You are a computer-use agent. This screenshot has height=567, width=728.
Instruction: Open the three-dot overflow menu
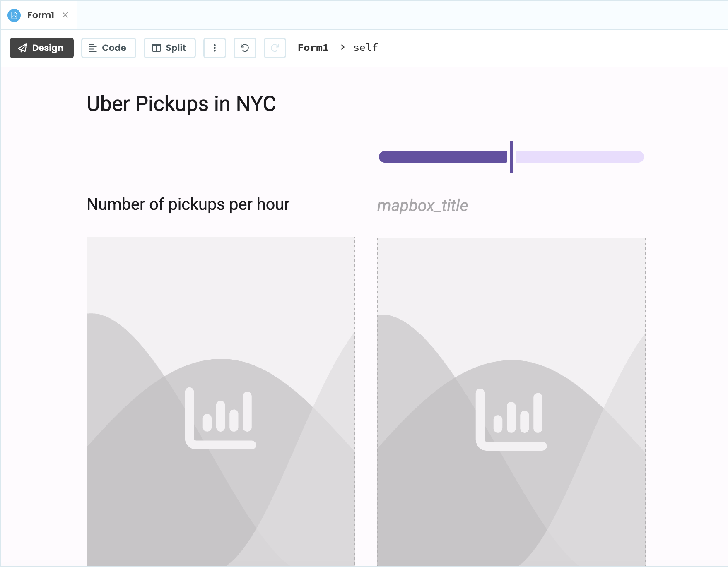[215, 48]
